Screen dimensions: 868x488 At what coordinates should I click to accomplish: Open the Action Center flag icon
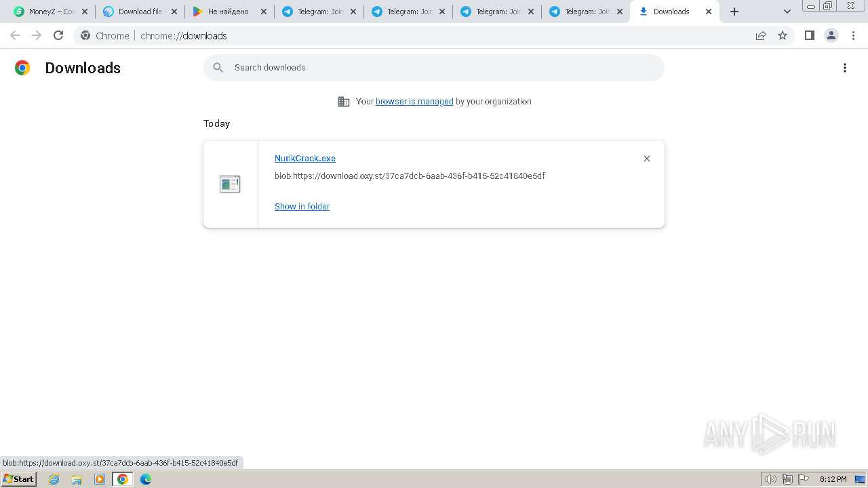(804, 479)
